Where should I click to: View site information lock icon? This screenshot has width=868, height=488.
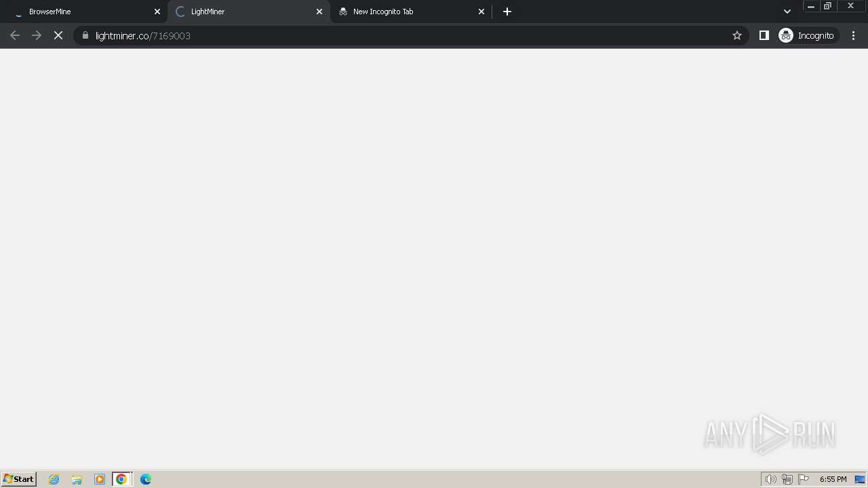pos(85,35)
